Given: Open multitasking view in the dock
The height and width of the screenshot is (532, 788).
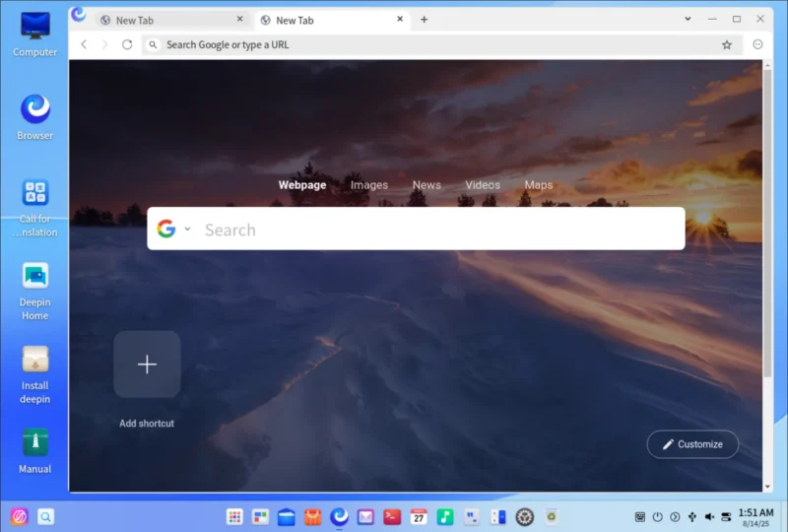Looking at the screenshot, I should 260,516.
